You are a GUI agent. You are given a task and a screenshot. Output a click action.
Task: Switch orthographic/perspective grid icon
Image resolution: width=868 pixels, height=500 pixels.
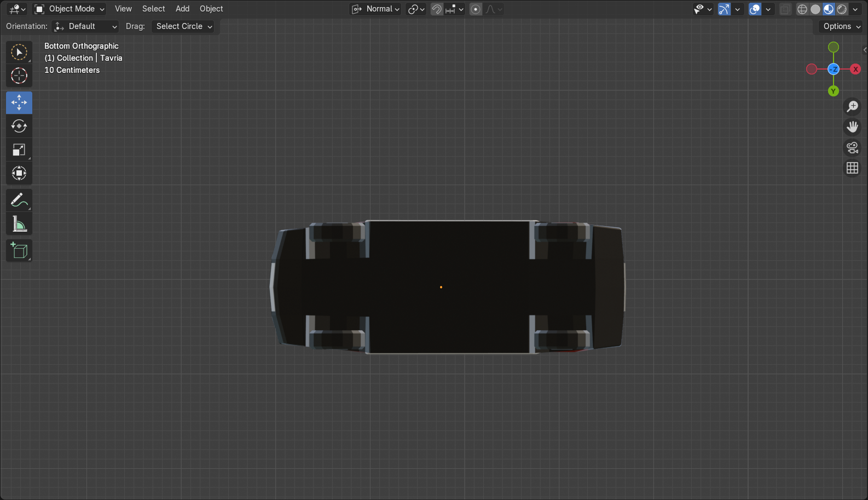pos(852,168)
